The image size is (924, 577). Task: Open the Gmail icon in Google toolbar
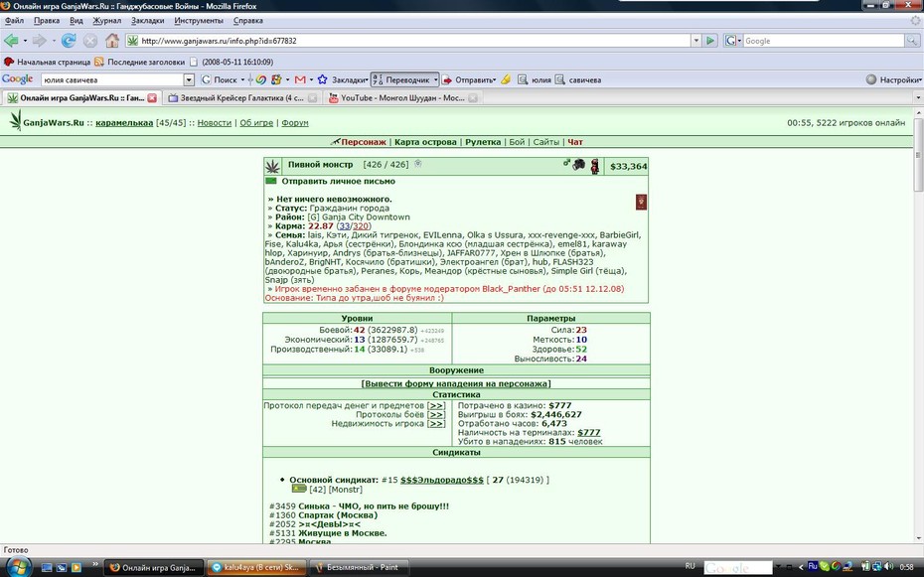(300, 79)
